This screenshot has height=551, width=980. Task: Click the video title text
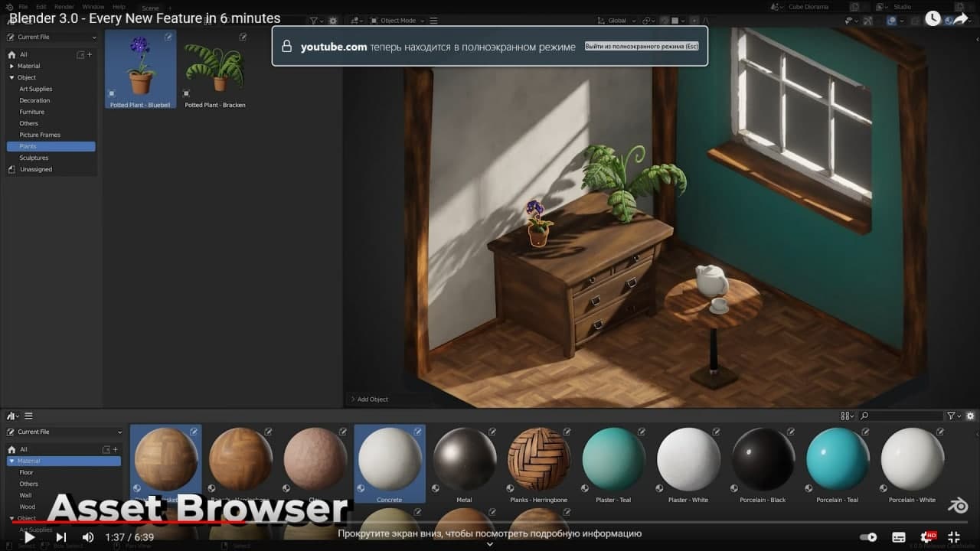pyautogui.click(x=145, y=18)
